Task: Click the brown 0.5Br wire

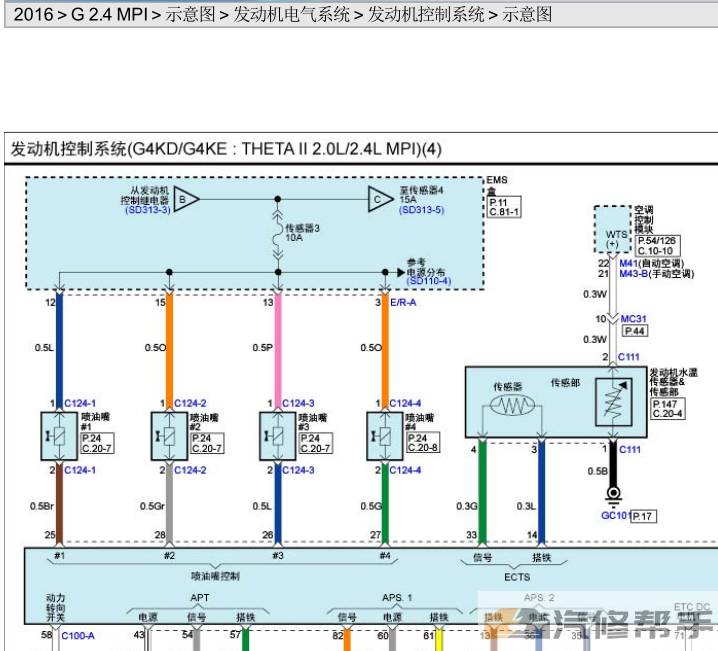Action: [60, 504]
